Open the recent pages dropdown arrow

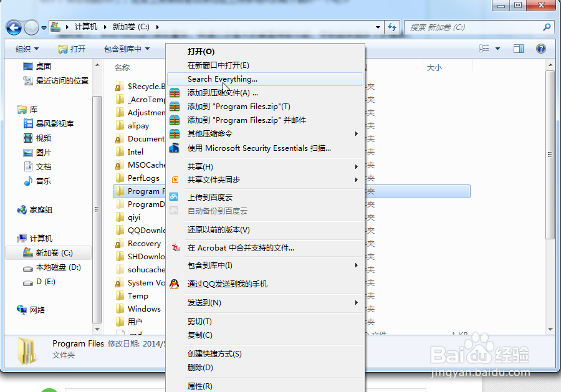(44, 27)
